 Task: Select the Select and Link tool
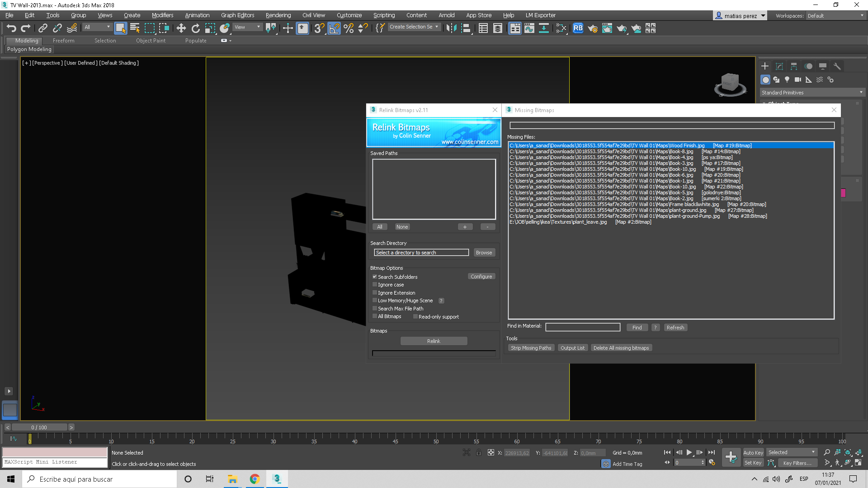(42, 28)
